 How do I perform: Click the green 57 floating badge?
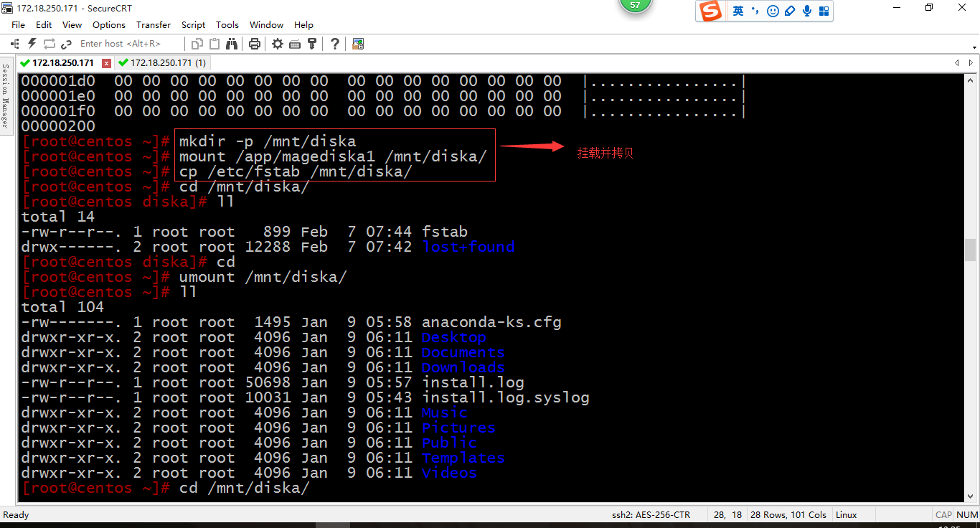pyautogui.click(x=635, y=6)
